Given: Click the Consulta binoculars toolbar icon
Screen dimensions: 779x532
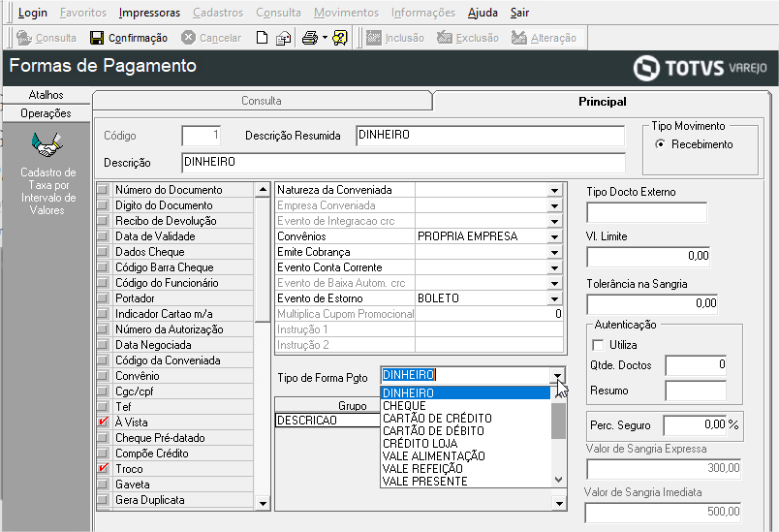Looking at the screenshot, I should click(24, 38).
